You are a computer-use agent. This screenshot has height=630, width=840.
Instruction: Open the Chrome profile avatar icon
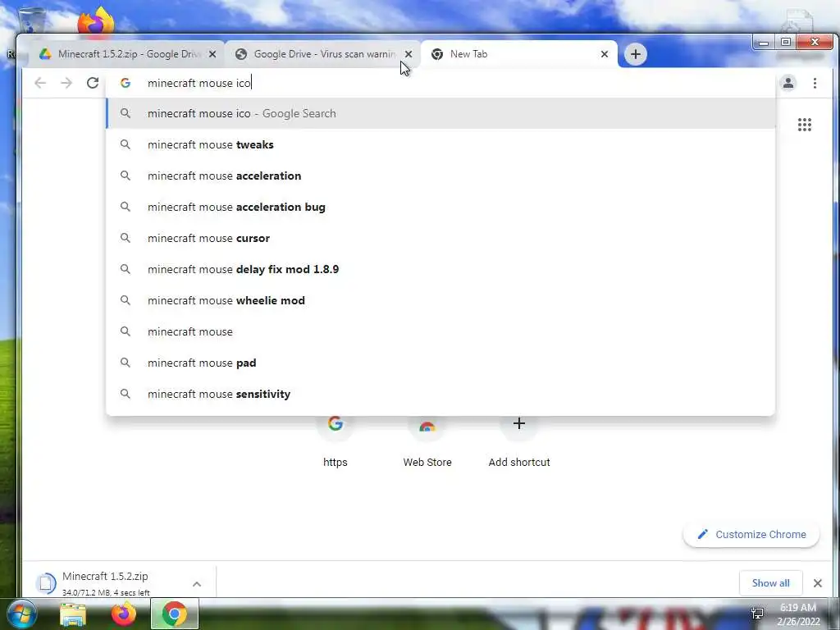(x=788, y=83)
